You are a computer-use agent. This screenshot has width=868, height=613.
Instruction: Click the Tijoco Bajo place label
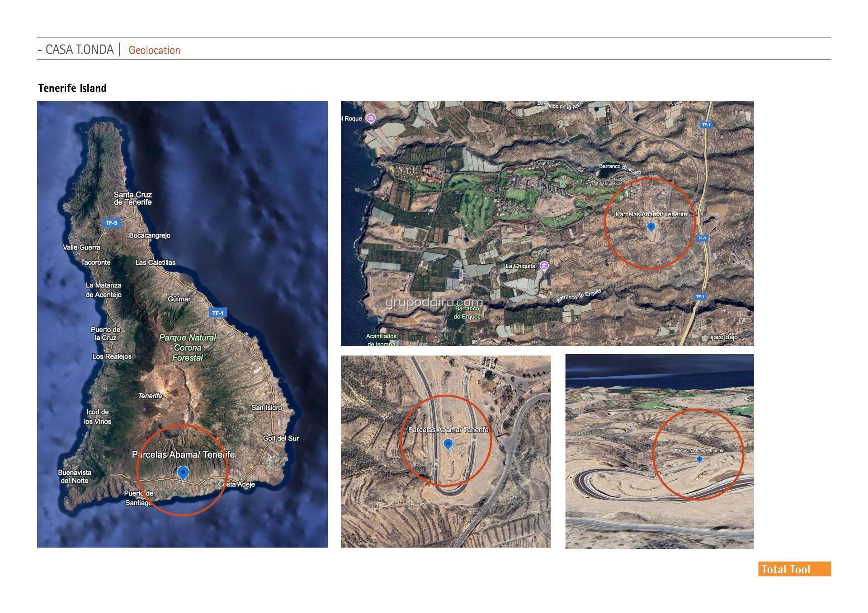(x=722, y=337)
